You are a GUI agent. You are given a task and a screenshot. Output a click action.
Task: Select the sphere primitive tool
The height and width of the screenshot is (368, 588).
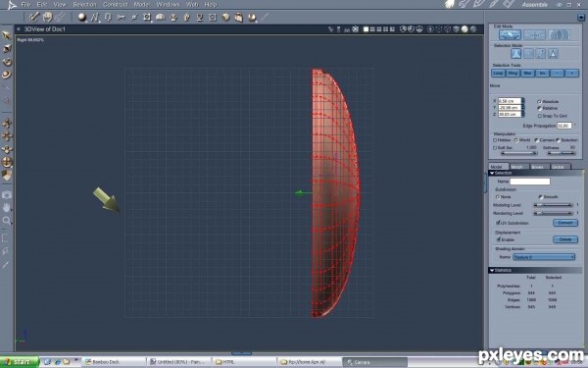click(x=81, y=17)
